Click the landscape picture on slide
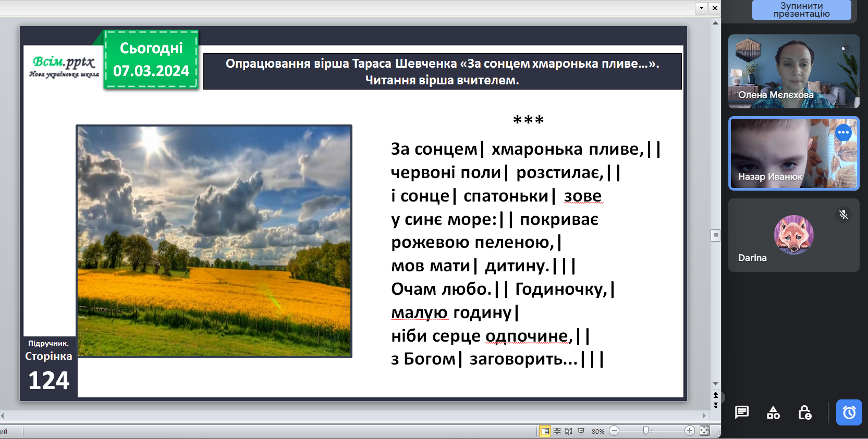Viewport: 868px width, 439px height. tap(214, 241)
